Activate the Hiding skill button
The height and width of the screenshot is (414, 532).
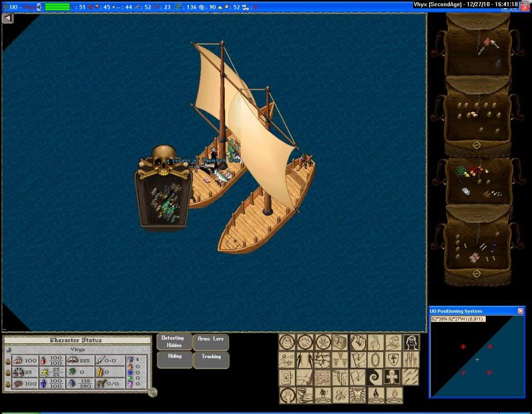tap(175, 360)
